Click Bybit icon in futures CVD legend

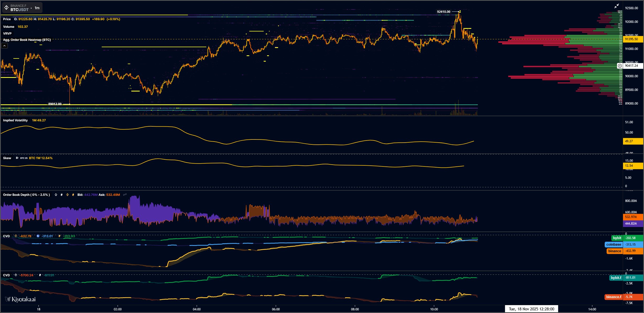[x=40, y=275]
